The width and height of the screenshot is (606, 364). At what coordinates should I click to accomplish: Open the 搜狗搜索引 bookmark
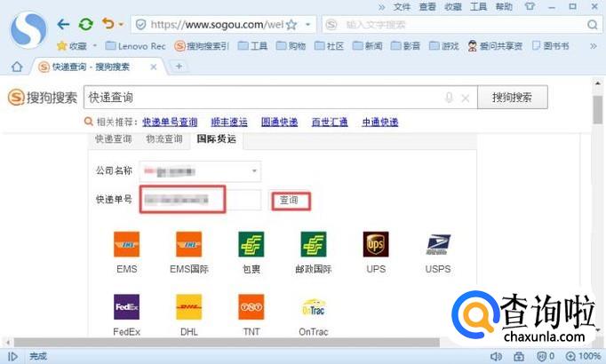202,46
